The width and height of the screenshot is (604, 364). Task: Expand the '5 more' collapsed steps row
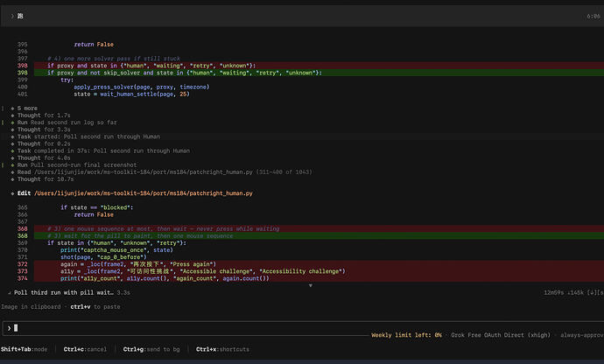(x=27, y=108)
